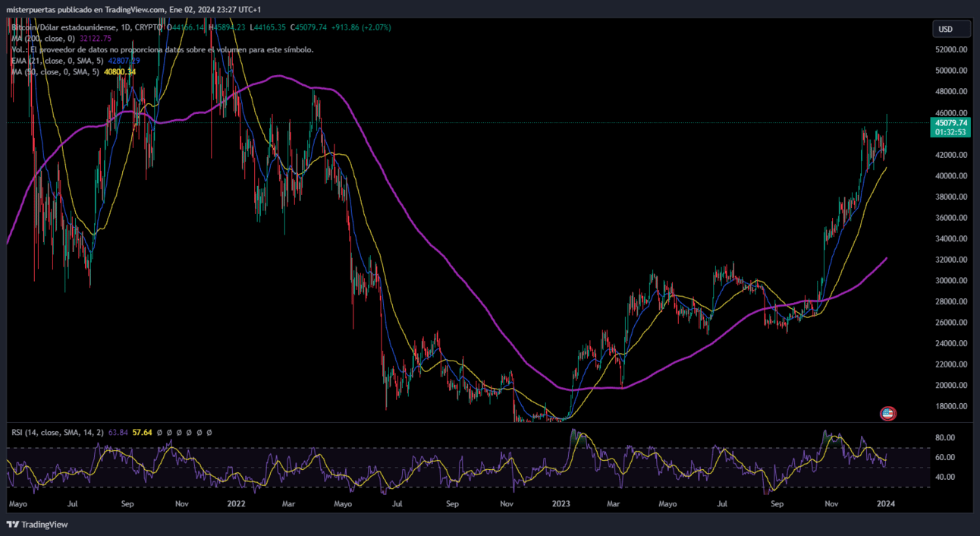Click the RSI axis label 40.00
The width and height of the screenshot is (980, 536).
click(x=944, y=478)
